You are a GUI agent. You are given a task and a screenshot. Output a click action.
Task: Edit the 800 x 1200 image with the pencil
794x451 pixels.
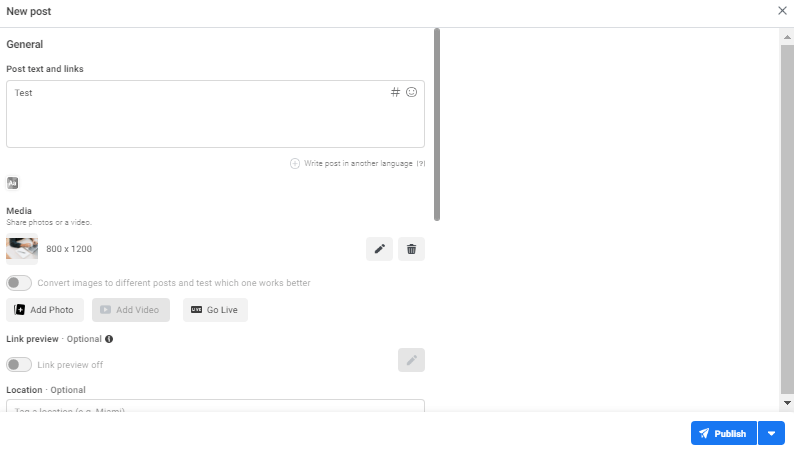(379, 249)
